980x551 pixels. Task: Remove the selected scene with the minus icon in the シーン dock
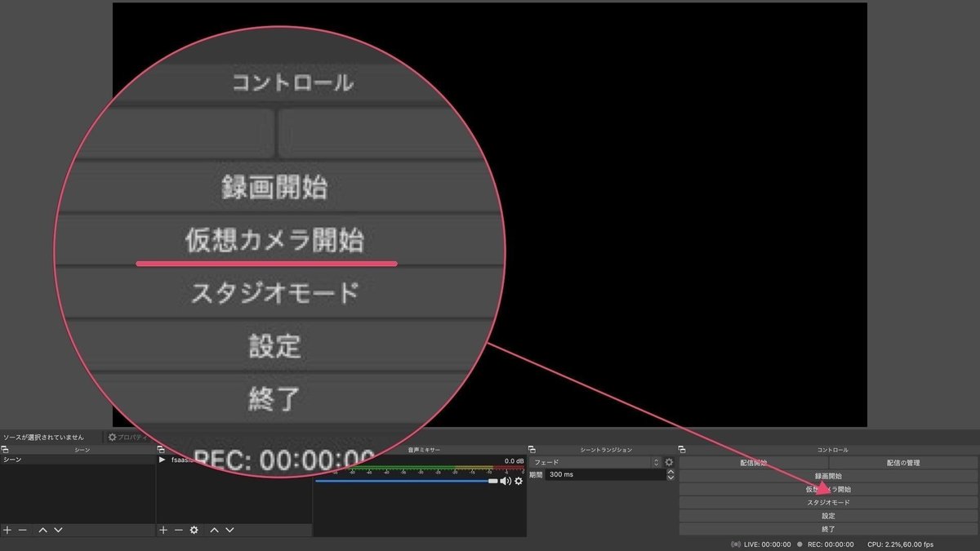tap(23, 530)
